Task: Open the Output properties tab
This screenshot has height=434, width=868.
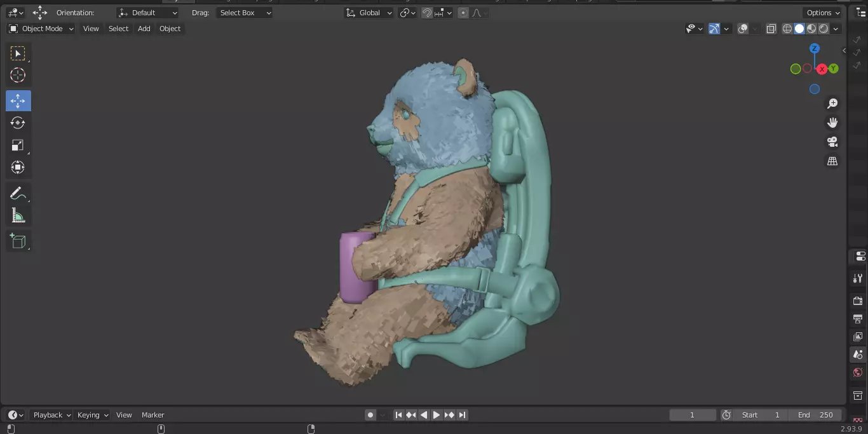Action: pyautogui.click(x=858, y=318)
